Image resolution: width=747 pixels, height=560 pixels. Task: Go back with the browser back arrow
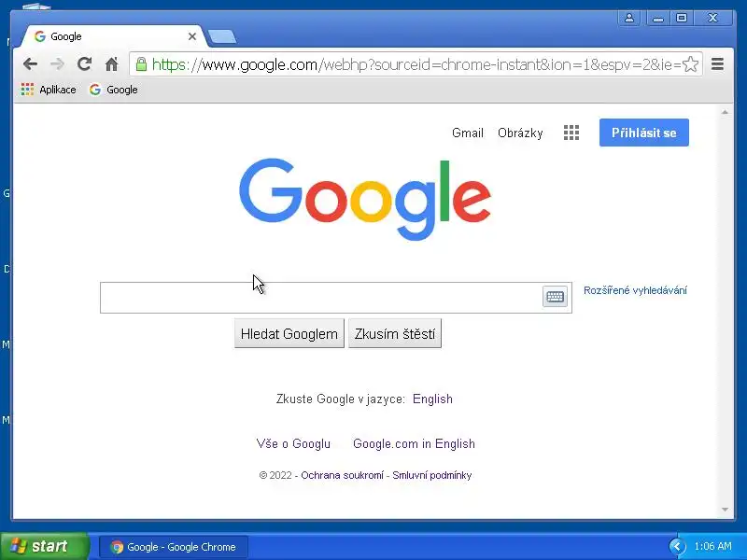[30, 63]
